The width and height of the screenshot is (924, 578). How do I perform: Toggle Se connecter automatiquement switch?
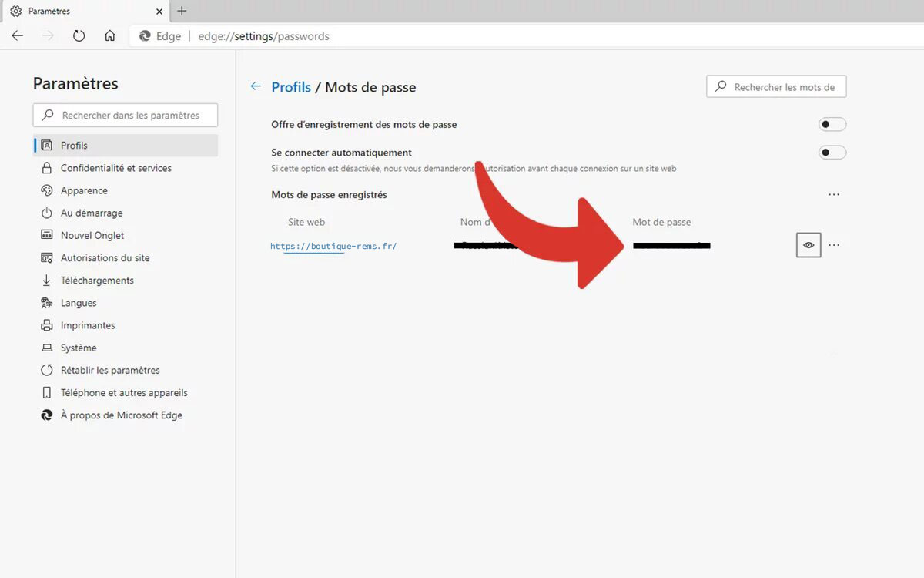pyautogui.click(x=832, y=153)
